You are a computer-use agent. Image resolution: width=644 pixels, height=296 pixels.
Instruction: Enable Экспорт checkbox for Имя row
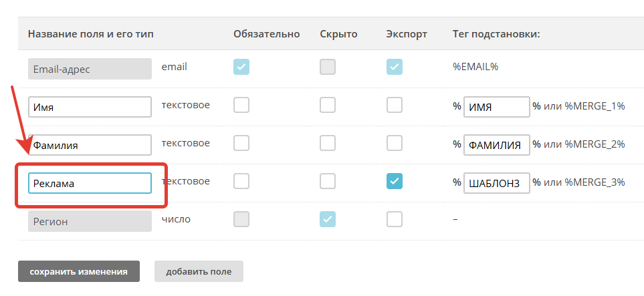point(395,106)
